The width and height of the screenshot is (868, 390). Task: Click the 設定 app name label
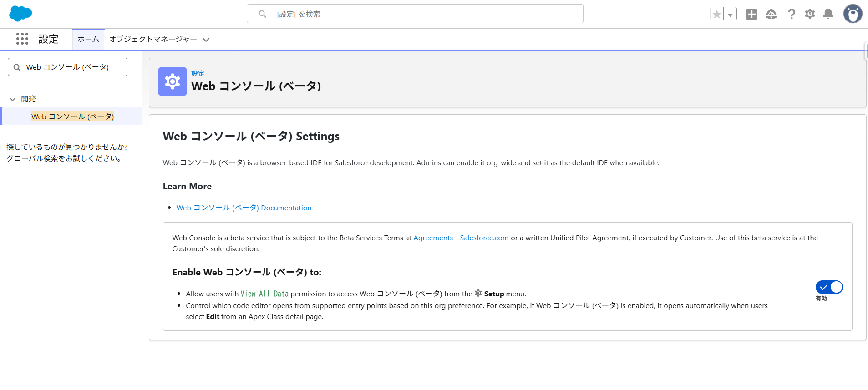point(48,39)
